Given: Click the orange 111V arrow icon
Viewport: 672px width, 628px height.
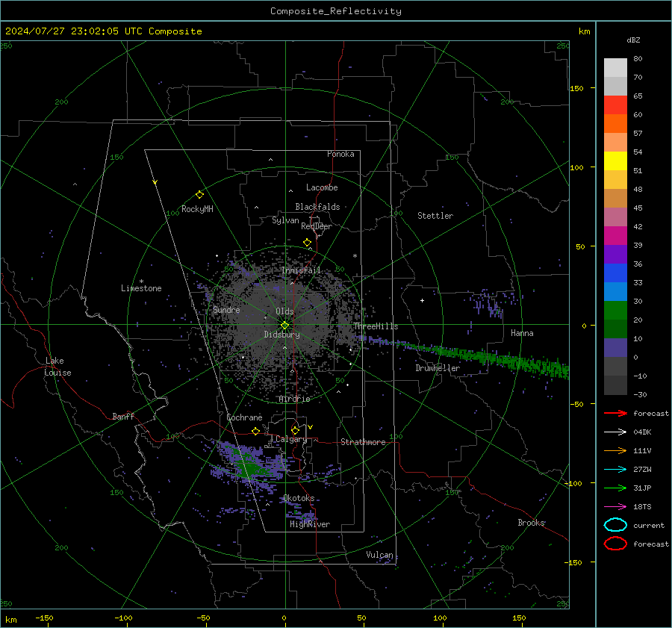Looking at the screenshot, I should (615, 450).
